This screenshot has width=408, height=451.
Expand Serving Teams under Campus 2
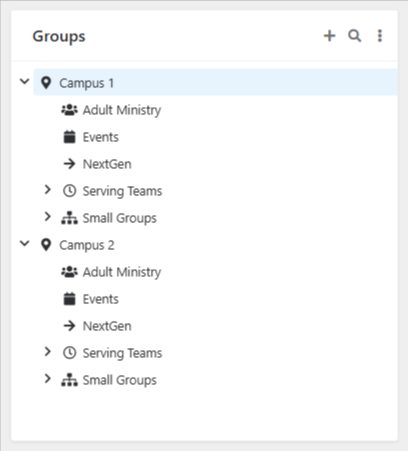(48, 351)
